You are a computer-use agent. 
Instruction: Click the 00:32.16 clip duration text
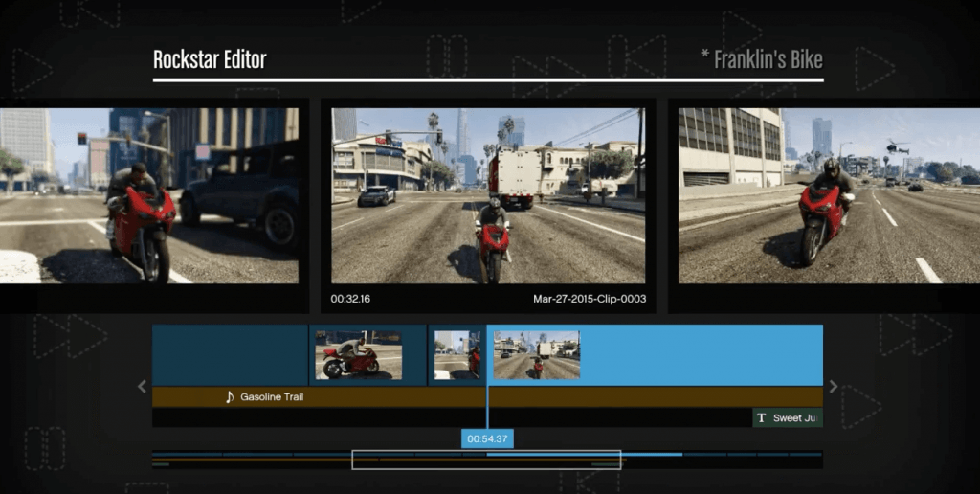pos(350,299)
